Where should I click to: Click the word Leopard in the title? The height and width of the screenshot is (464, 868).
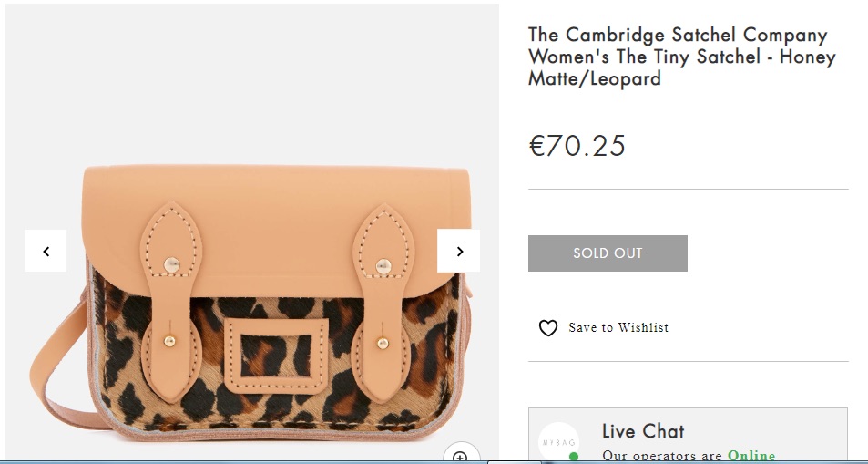coord(626,78)
